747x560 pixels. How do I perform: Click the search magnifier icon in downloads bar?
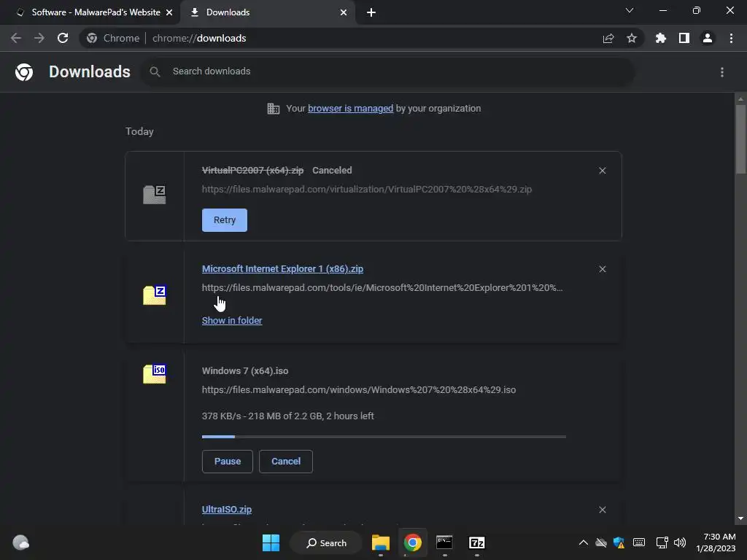[x=155, y=72]
